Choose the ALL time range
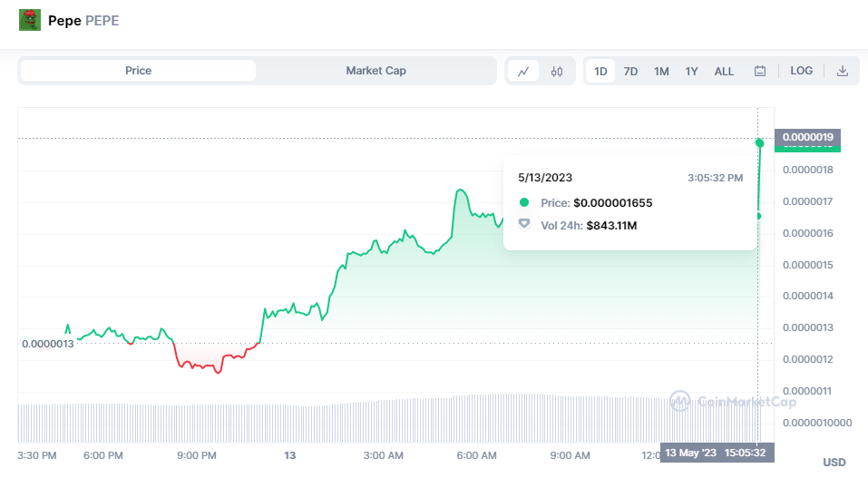Image resolution: width=868 pixels, height=478 pixels. coord(724,71)
